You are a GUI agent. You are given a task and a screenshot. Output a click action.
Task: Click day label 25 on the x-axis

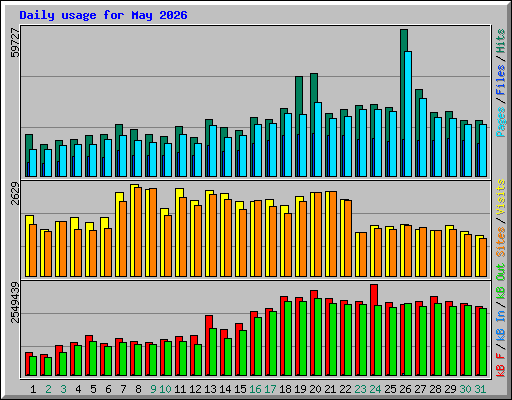(390, 389)
